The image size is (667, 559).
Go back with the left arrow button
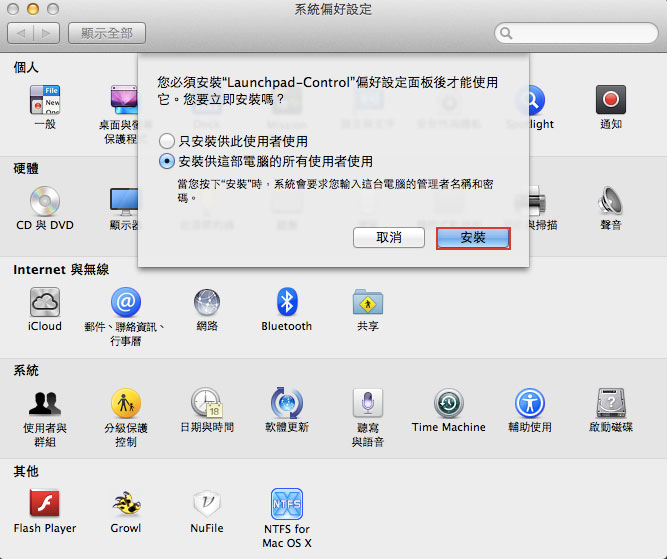[21, 33]
